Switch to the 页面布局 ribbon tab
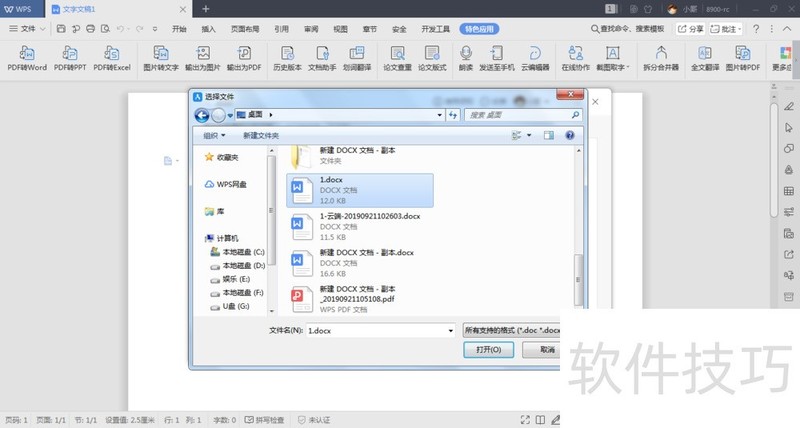Image resolution: width=800 pixels, height=428 pixels. [245, 29]
